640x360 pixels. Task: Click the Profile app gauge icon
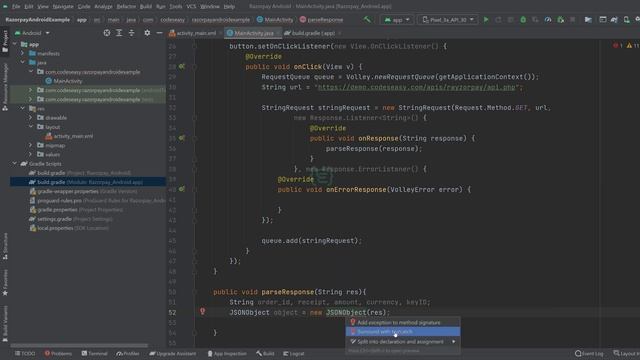click(x=548, y=20)
